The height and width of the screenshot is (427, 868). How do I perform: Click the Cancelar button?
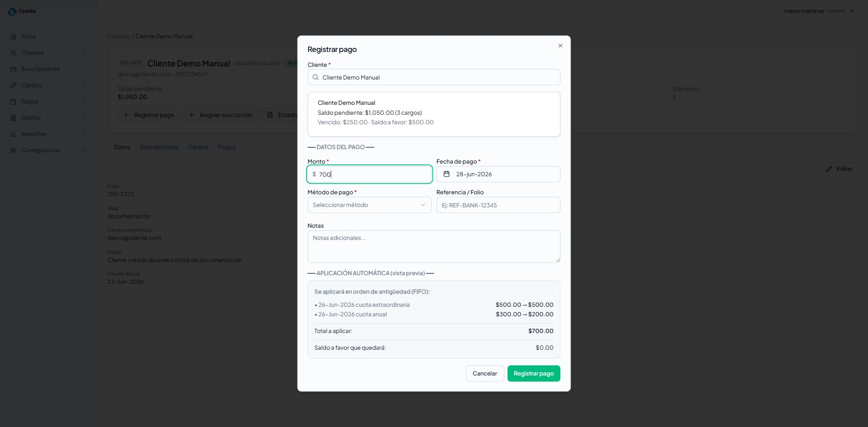click(485, 374)
